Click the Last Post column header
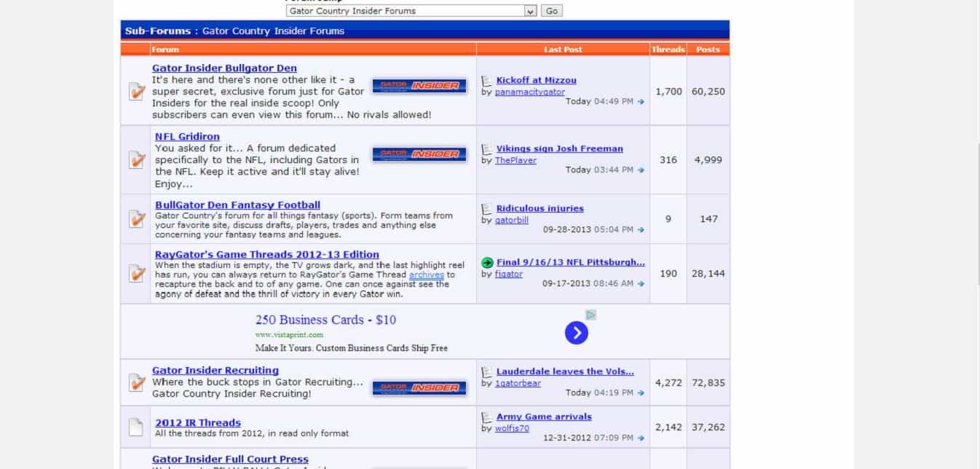The width and height of the screenshot is (980, 469). (563, 50)
